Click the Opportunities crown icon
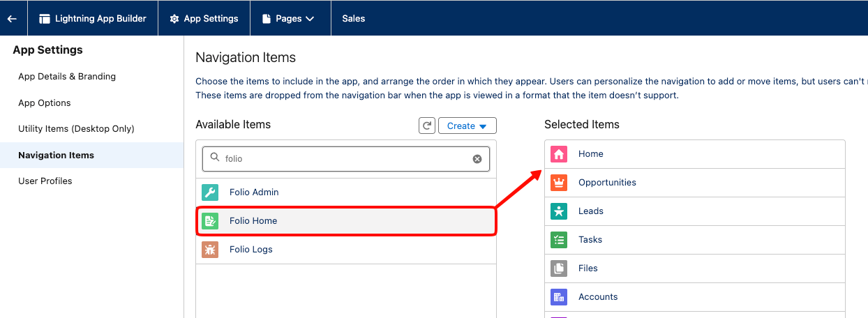This screenshot has width=868, height=318. tap(559, 183)
